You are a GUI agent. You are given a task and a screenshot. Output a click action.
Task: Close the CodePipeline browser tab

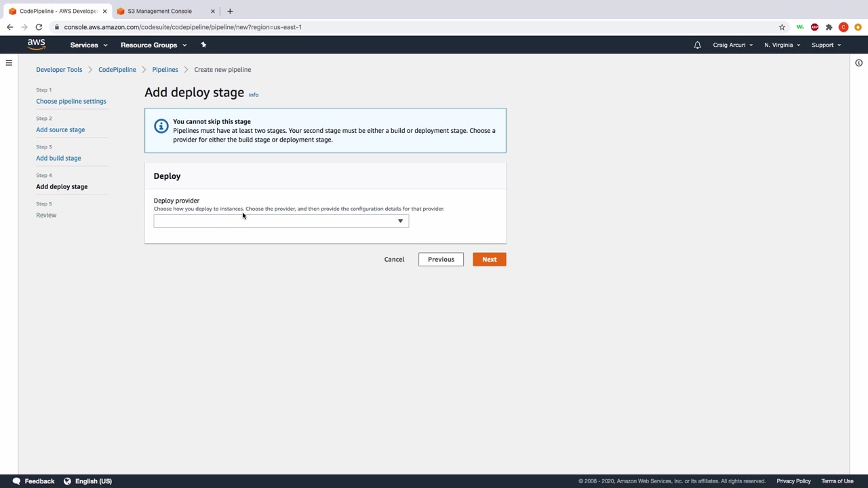104,11
